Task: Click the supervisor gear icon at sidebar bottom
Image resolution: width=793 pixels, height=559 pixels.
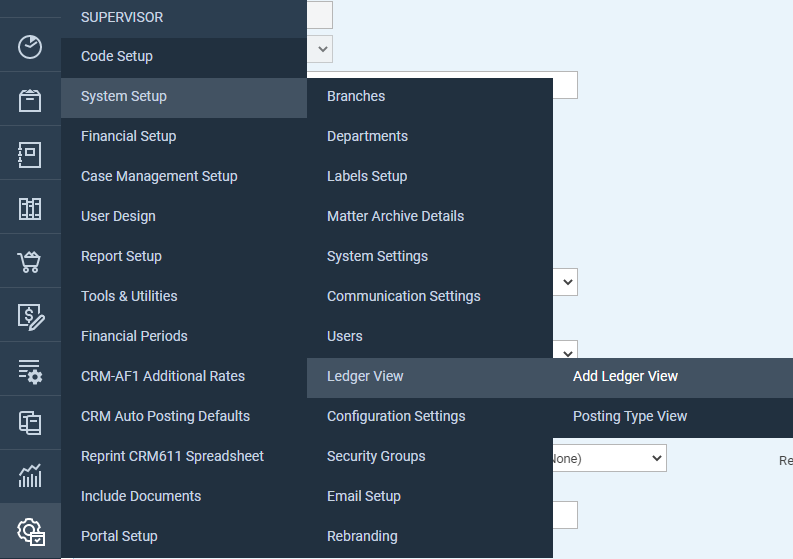Action: (x=31, y=531)
